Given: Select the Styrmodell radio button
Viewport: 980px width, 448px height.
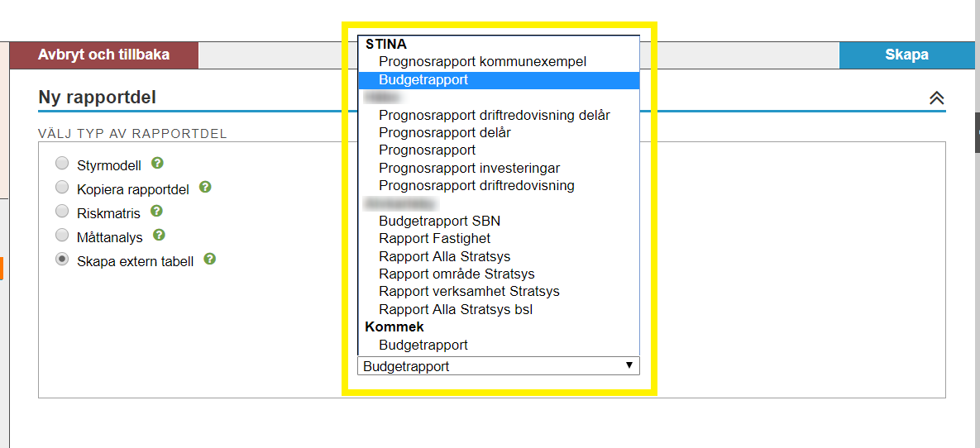Looking at the screenshot, I should 62,164.
